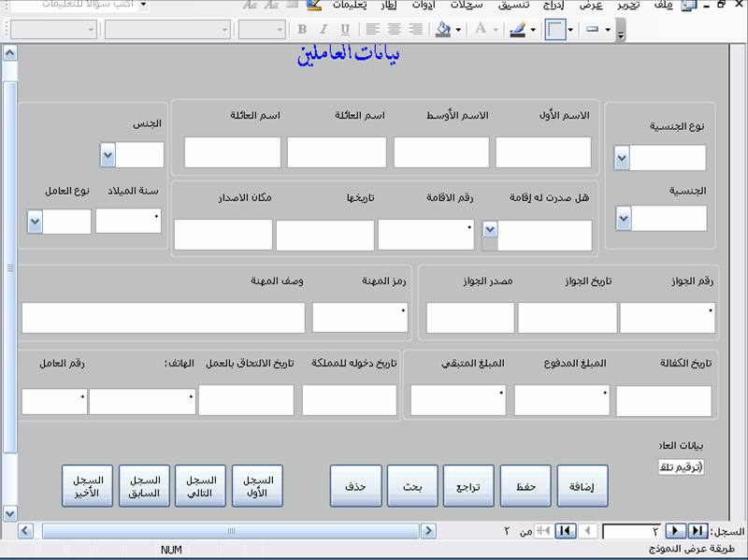
Task: Toggle the Bold formatting button
Action: 302,30
